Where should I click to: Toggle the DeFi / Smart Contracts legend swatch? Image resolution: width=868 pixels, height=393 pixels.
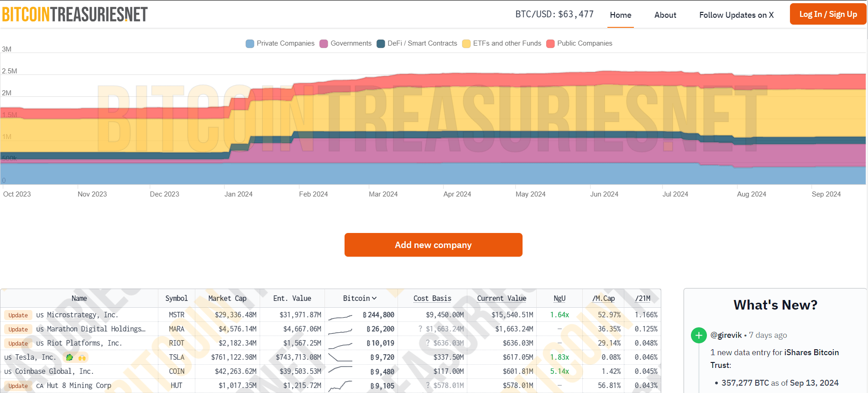[381, 43]
